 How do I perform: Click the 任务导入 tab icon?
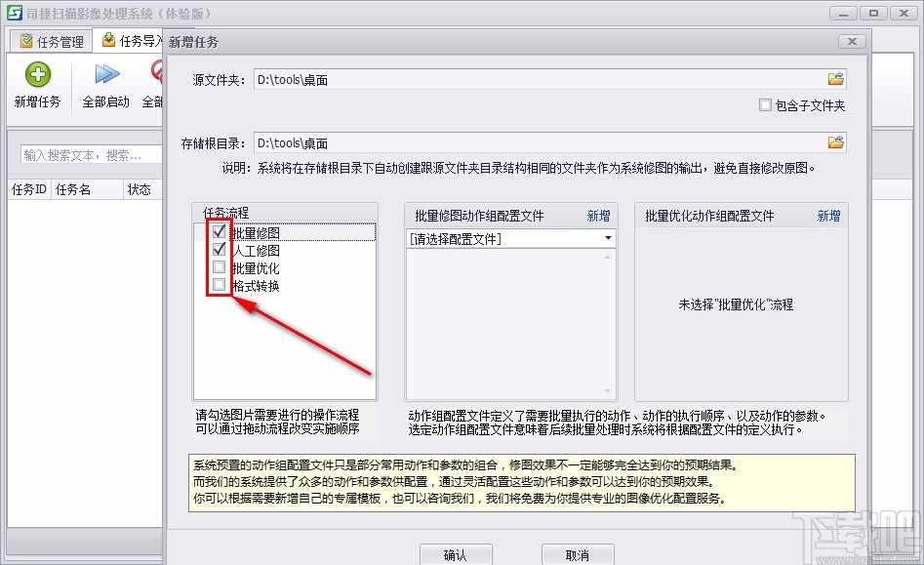[108, 40]
